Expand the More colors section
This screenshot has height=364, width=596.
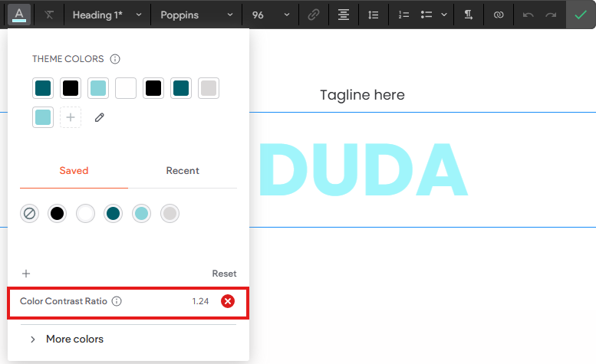coord(67,339)
